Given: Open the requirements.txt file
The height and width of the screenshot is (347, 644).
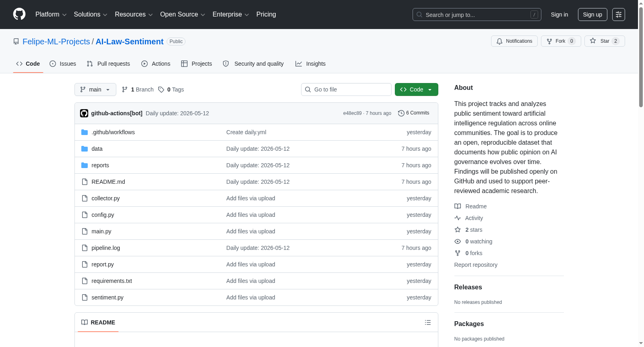Looking at the screenshot, I should coord(112,281).
